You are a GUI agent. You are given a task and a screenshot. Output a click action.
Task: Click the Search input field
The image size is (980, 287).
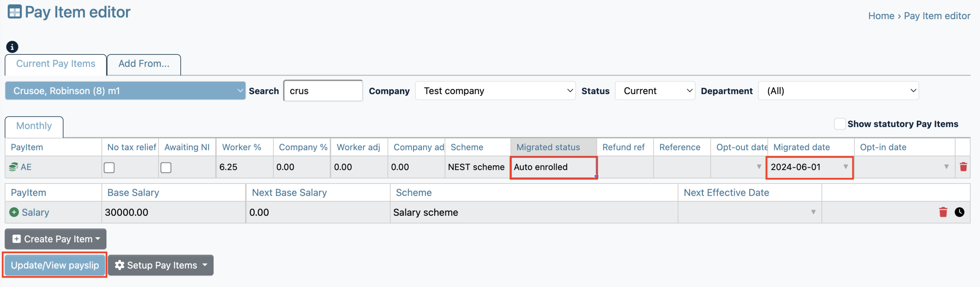point(323,91)
